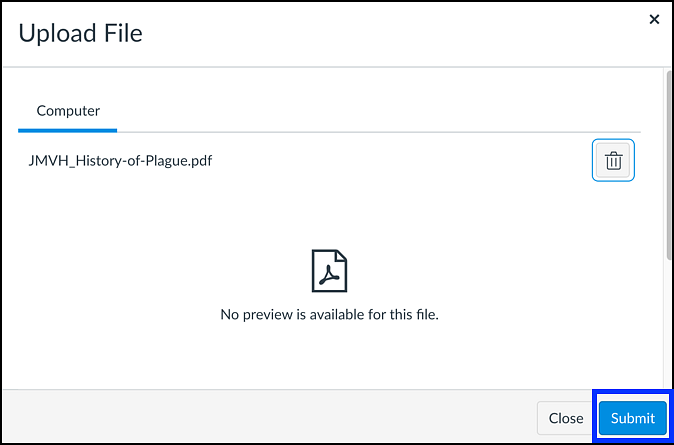Viewport: 674px width, 445px height.
Task: Click the scrollbar thumb beside the file list
Action: [668, 166]
